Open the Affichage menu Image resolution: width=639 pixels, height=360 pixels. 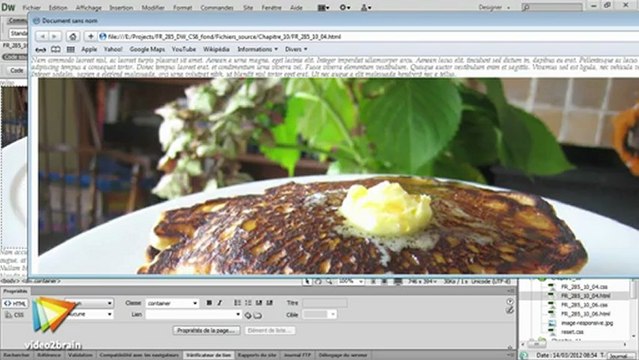[88, 8]
